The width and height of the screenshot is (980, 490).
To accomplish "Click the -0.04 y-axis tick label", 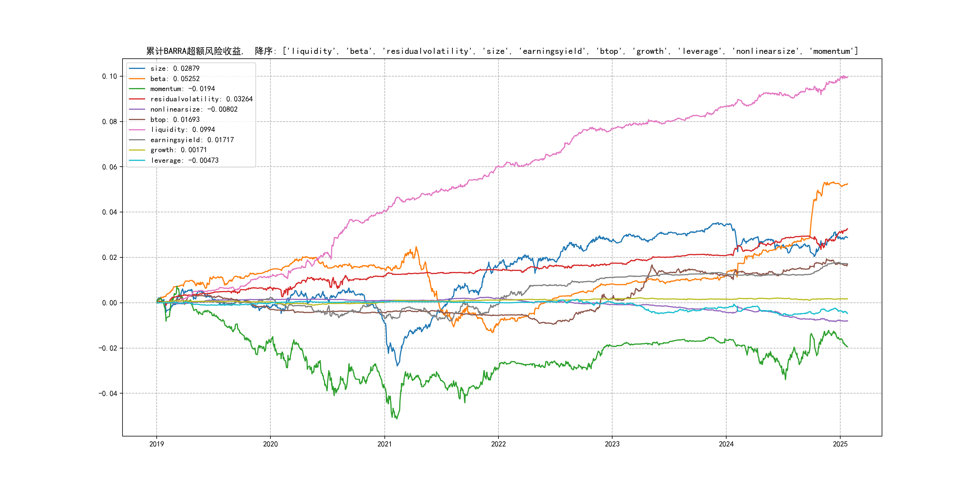I will pyautogui.click(x=108, y=394).
